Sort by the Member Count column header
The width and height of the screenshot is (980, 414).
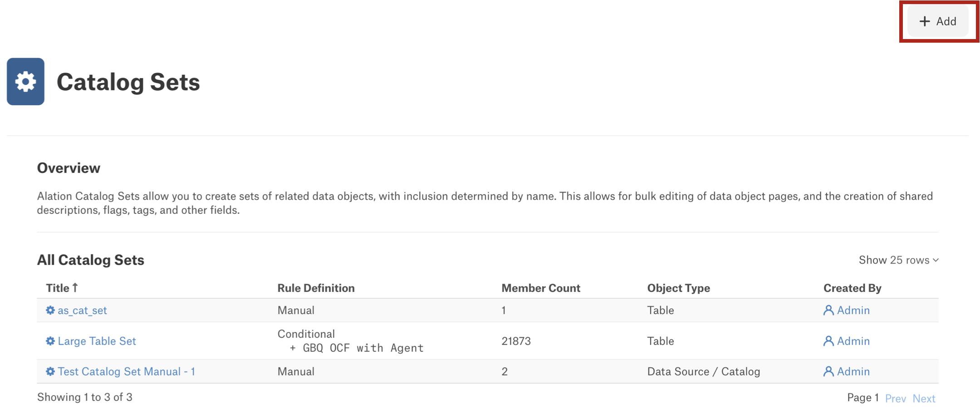click(541, 288)
